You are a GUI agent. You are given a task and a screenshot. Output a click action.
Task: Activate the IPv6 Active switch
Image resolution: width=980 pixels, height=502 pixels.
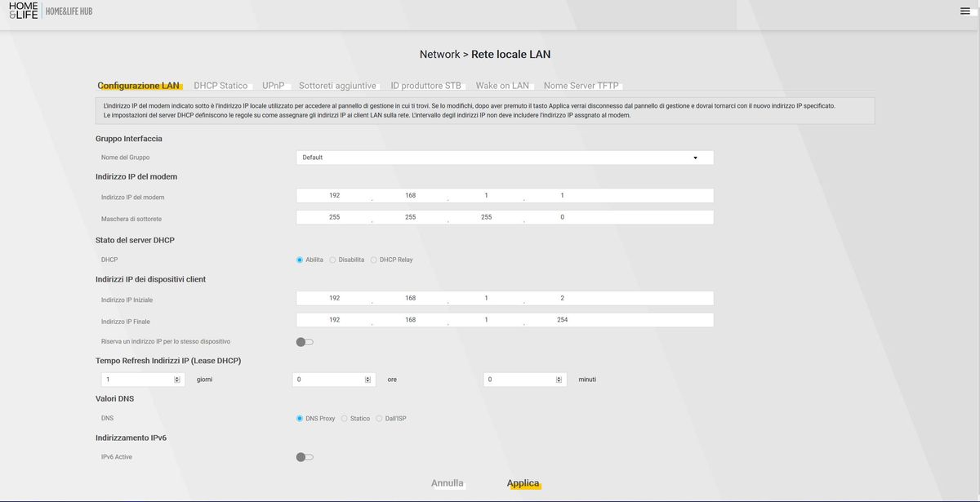pyautogui.click(x=304, y=456)
